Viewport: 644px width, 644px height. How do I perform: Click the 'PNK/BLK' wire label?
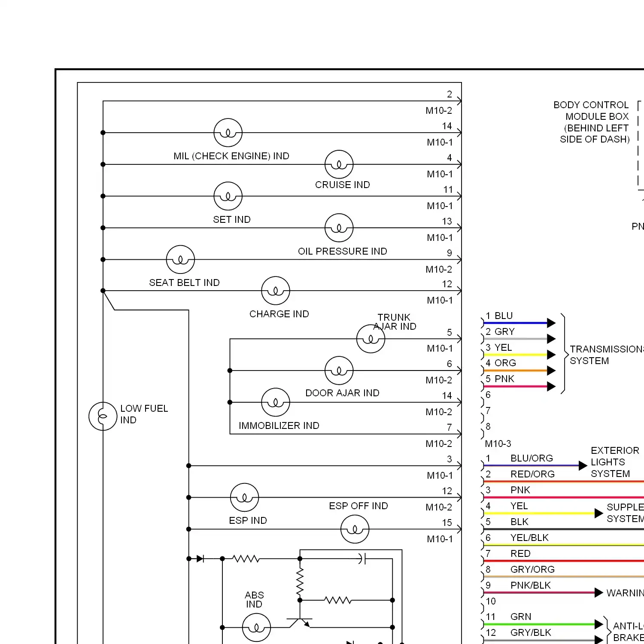531,585
